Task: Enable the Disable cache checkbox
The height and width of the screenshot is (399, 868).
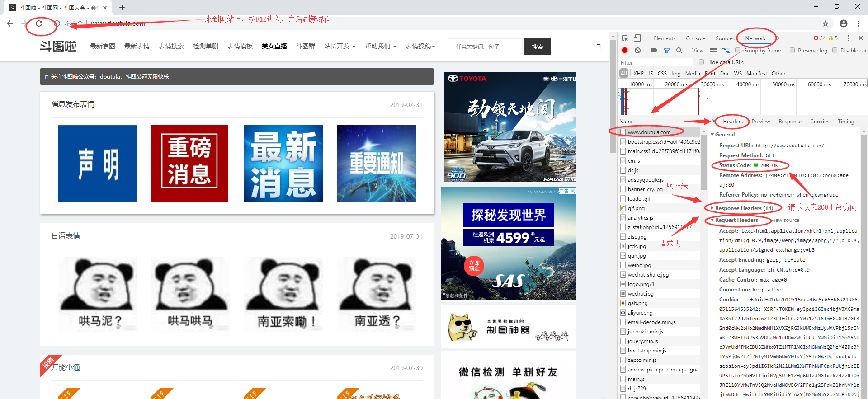Action: click(835, 50)
